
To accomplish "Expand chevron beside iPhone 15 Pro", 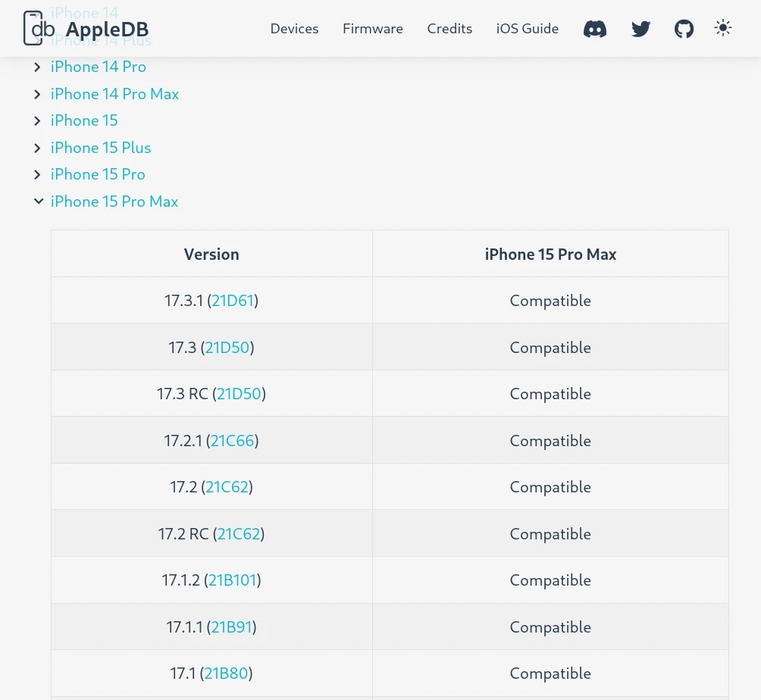I will click(x=37, y=175).
